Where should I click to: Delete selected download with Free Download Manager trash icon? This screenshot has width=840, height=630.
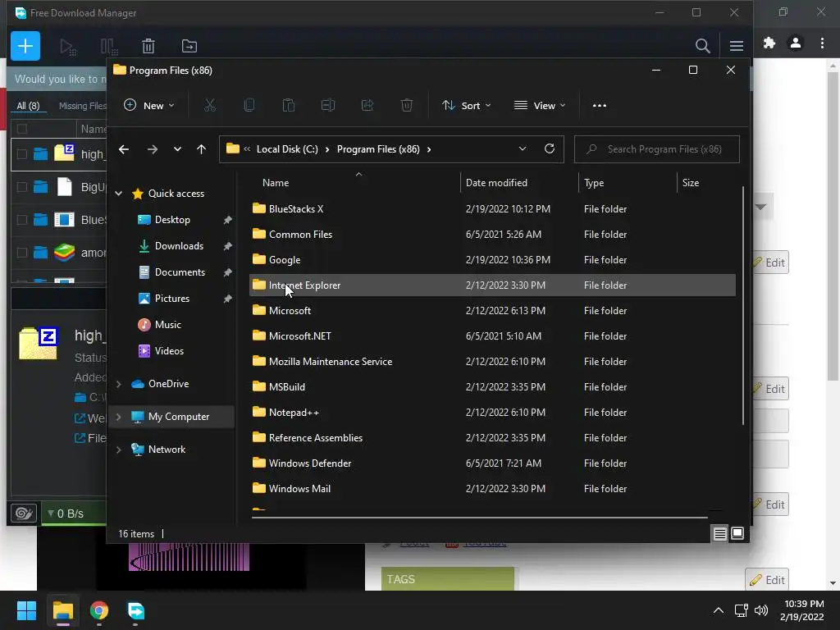click(148, 46)
